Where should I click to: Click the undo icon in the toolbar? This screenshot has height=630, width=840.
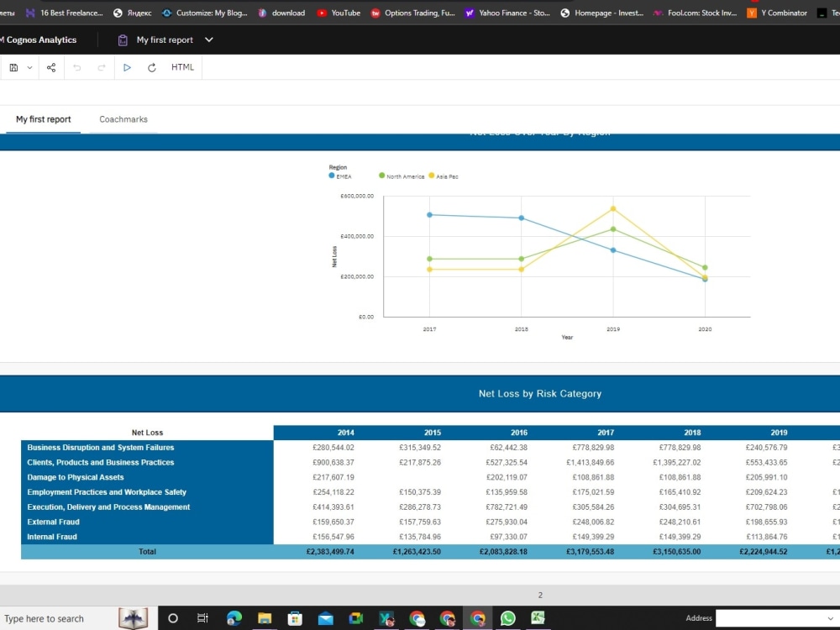tap(77, 67)
